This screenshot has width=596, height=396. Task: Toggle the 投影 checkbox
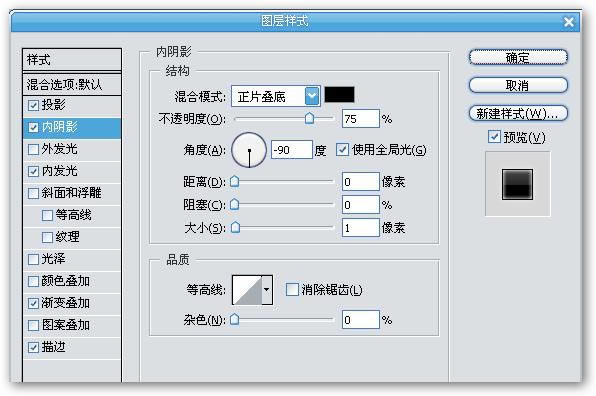[33, 105]
